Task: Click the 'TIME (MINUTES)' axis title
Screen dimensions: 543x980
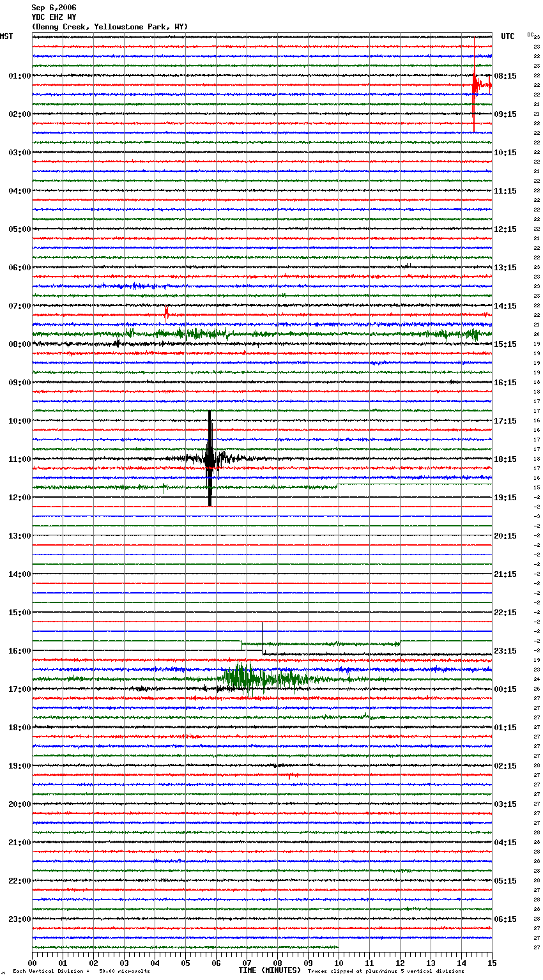Action: click(270, 970)
